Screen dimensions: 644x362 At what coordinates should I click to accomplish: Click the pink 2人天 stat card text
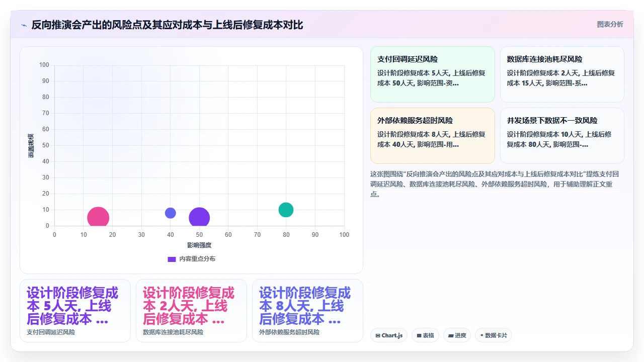(189, 306)
